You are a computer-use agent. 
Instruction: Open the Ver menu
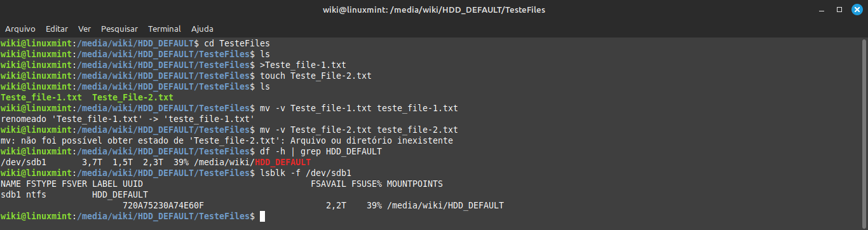(85, 29)
